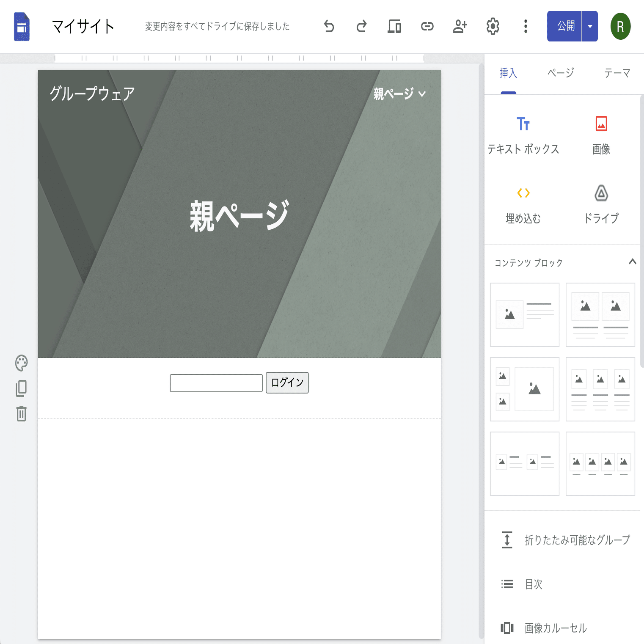Image resolution: width=644 pixels, height=644 pixels.
Task: Click the ログイン button in the page
Action: pyautogui.click(x=287, y=382)
